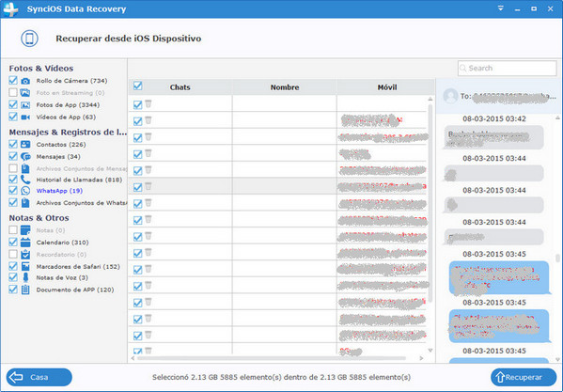The height and width of the screenshot is (392, 563).
Task: Click chat list horizontal scroll left arrow
Action: [133, 358]
